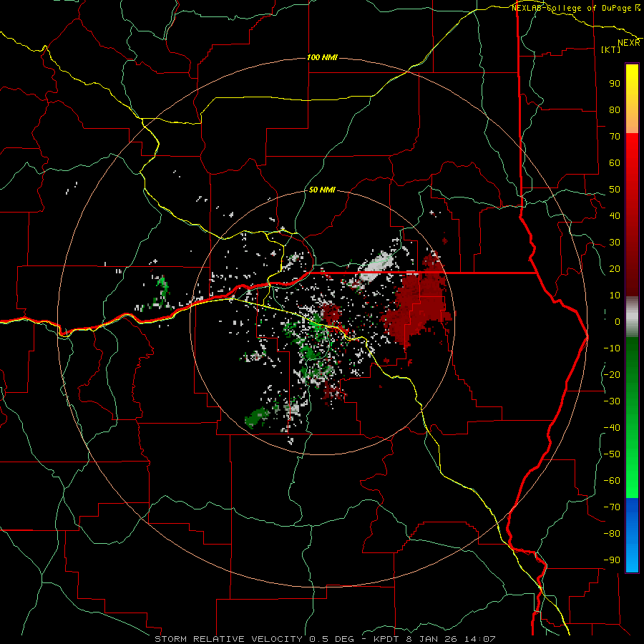
Task: Click the 8 JAN 26 date text
Action: (x=434, y=639)
